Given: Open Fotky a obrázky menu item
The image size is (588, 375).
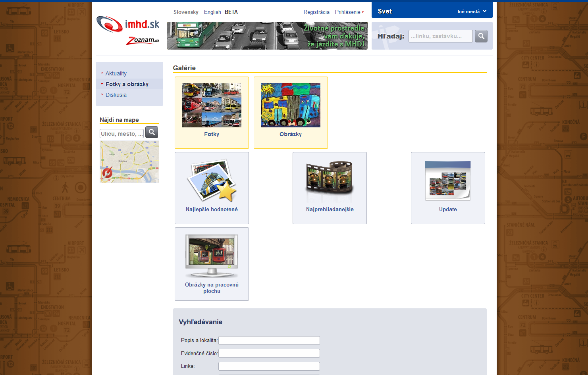Looking at the screenshot, I should point(127,84).
